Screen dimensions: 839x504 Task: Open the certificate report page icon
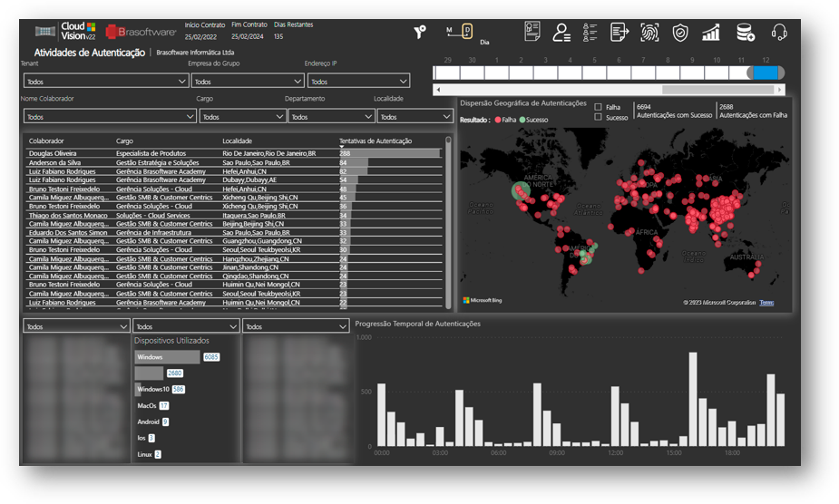coord(532,32)
